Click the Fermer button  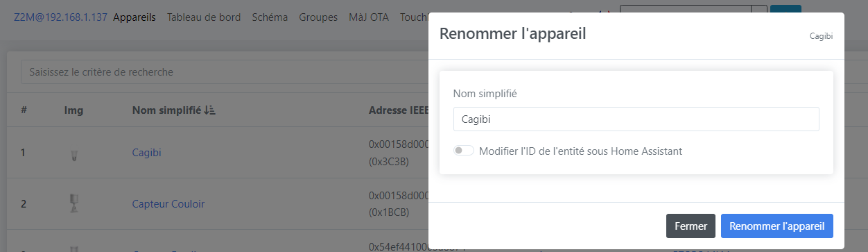point(691,226)
